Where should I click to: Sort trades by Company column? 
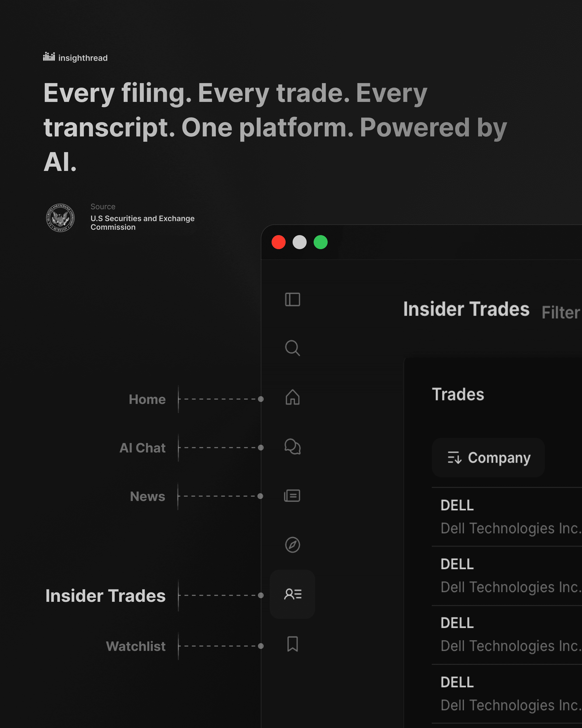488,458
